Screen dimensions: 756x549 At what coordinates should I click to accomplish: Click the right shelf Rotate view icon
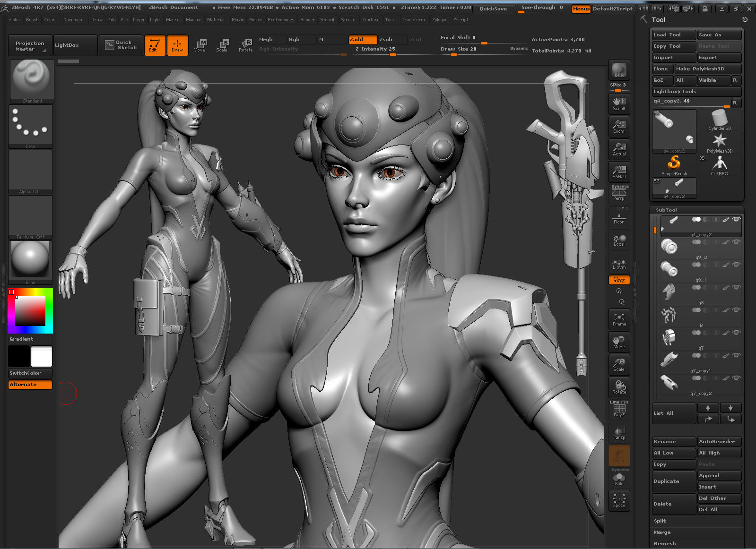point(619,387)
